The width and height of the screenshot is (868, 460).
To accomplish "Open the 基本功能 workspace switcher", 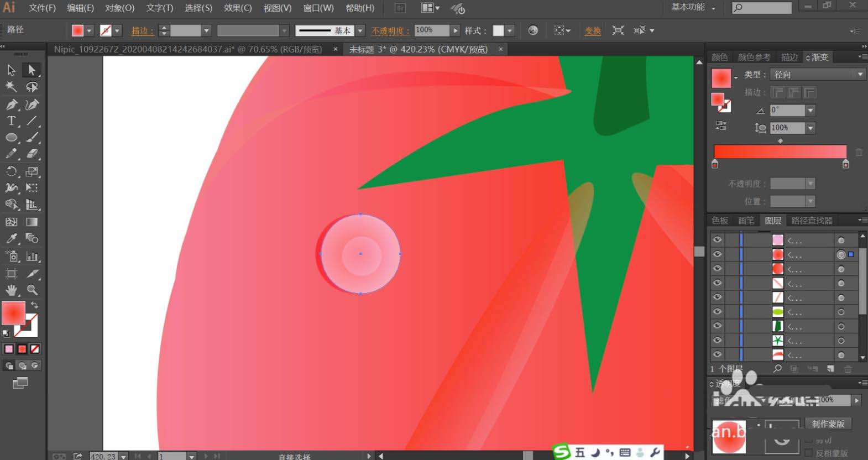I will (693, 7).
